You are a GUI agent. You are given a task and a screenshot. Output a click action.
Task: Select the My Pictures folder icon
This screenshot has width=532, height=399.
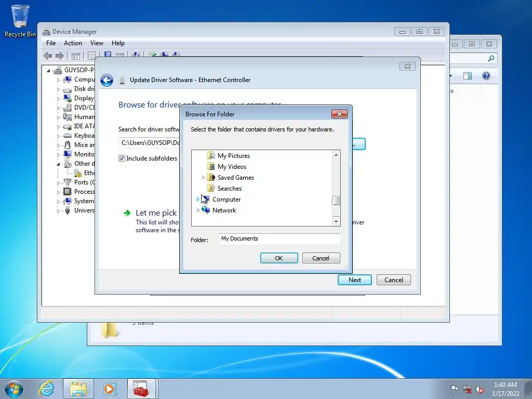tap(211, 156)
